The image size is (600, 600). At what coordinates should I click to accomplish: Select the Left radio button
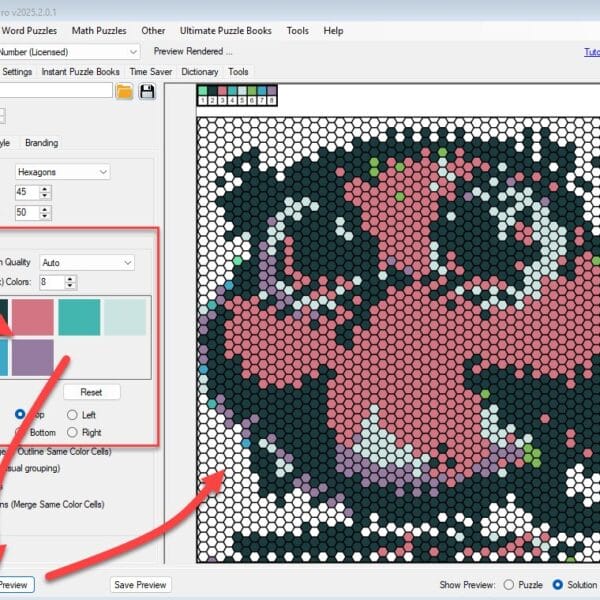point(72,415)
